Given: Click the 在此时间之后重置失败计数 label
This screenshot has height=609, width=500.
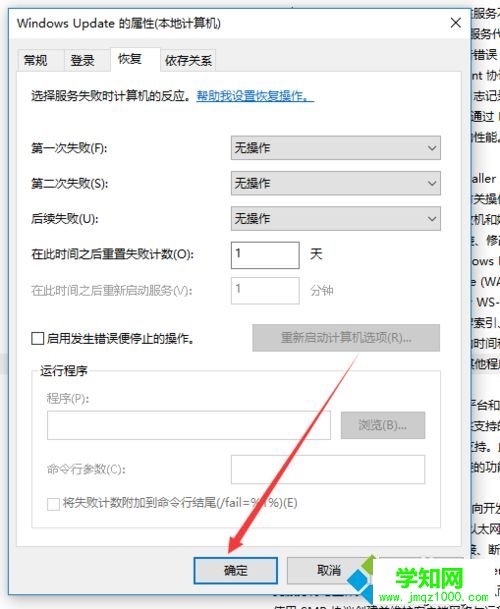Looking at the screenshot, I should point(112,254).
